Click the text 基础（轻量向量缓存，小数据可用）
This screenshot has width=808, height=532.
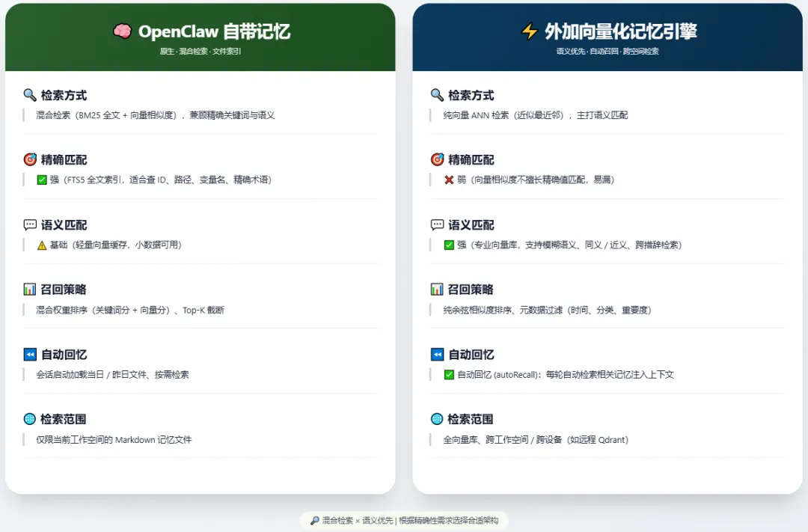(x=116, y=245)
